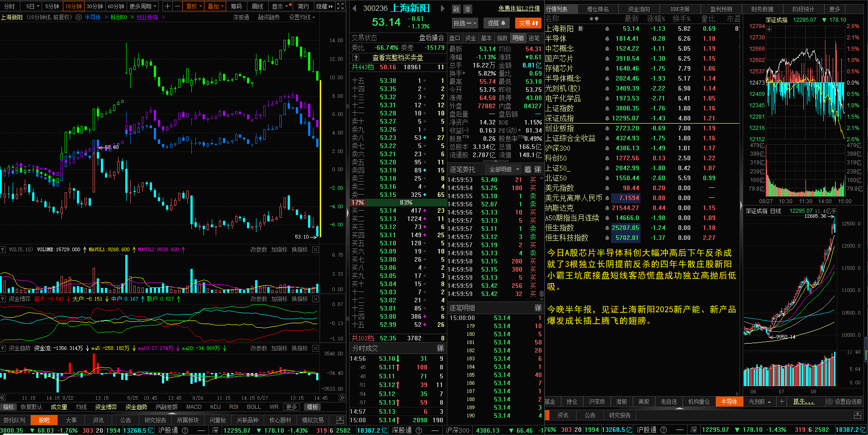The height and width of the screenshot is (435, 868).
Task: Toggle the 成交量 indicator
Action: [59, 407]
